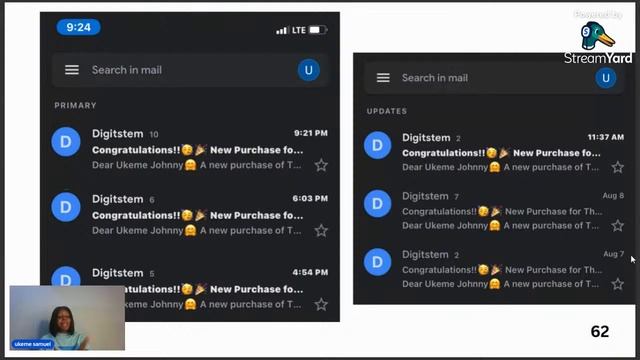The image size is (640, 360).
Task: Click sender avatar of 9:21 PM email
Action: (66, 142)
